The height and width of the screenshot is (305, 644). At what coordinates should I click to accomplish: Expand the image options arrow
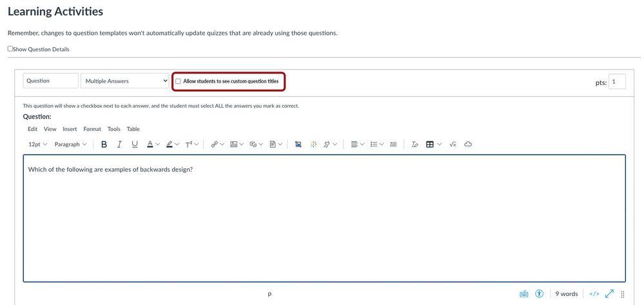pyautogui.click(x=242, y=144)
